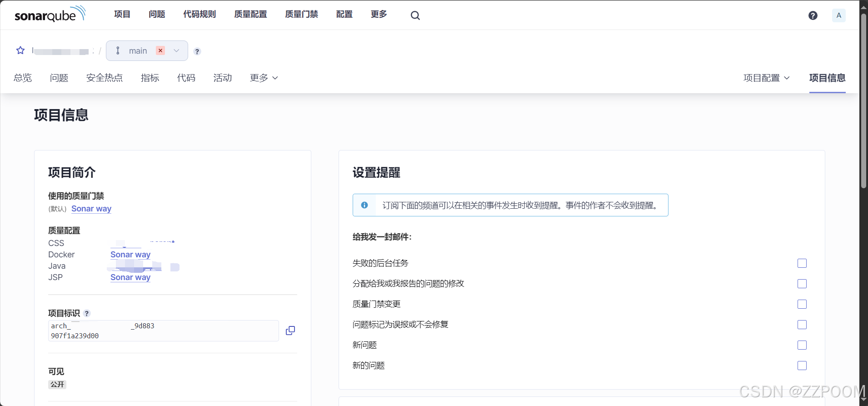Toggle 质量门禁变更 notification checkbox
The height and width of the screenshot is (406, 868).
802,304
